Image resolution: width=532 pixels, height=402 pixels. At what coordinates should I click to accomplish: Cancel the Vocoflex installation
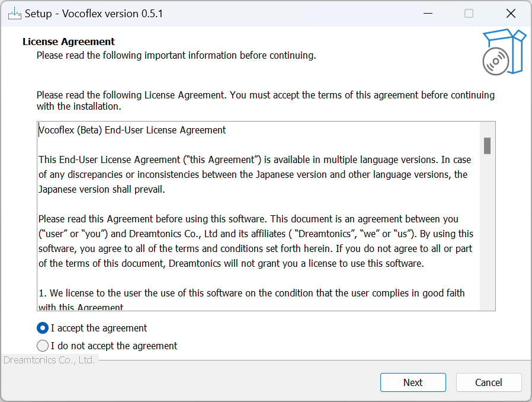pyautogui.click(x=489, y=382)
